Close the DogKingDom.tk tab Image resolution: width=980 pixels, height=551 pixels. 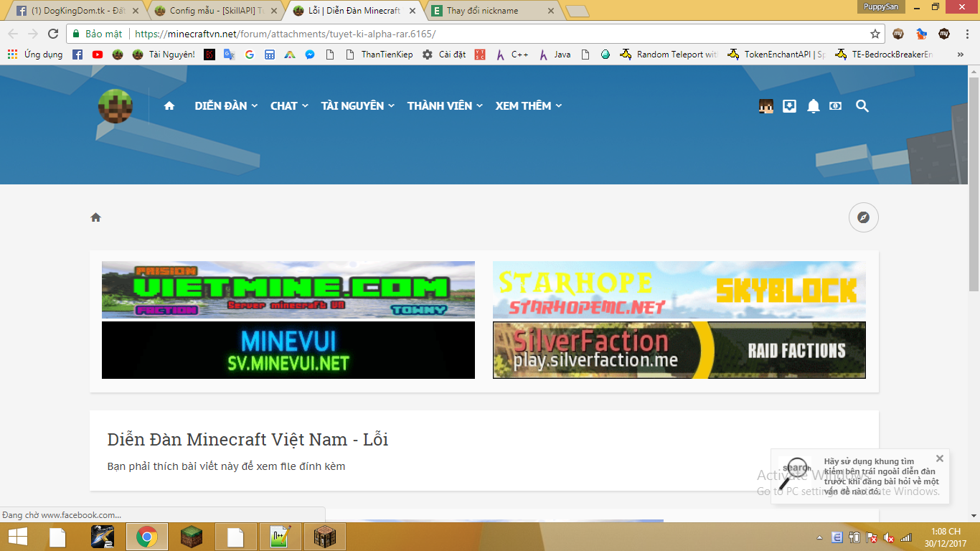136,11
